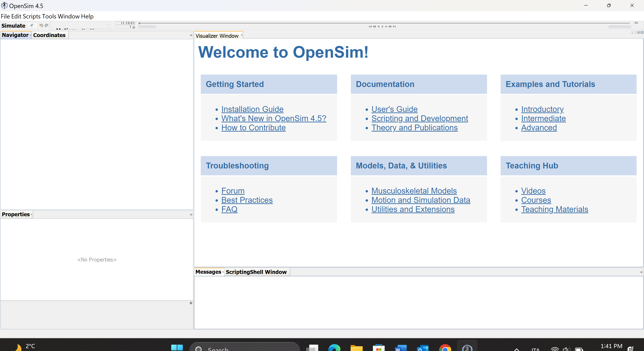Open Motion and Simulation Data link

(421, 200)
